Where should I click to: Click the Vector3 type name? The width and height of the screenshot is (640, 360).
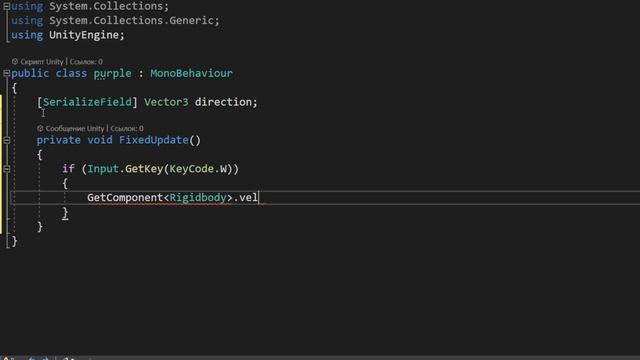[x=166, y=102]
